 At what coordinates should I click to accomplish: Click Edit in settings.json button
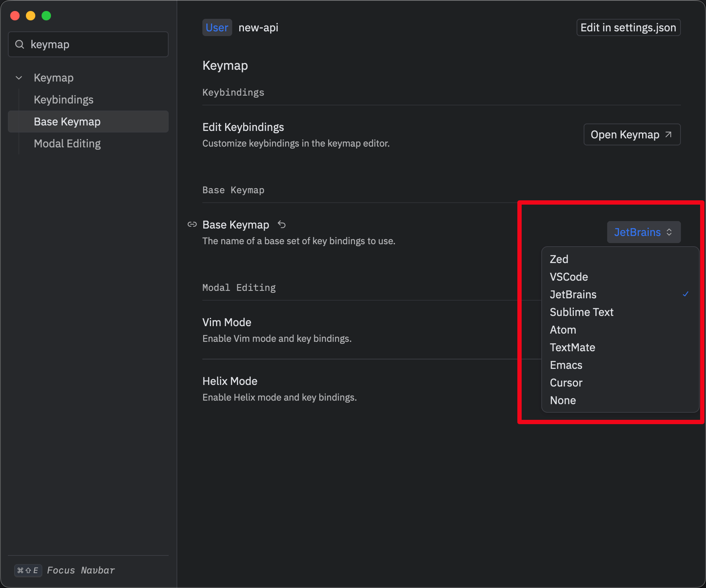pyautogui.click(x=628, y=27)
